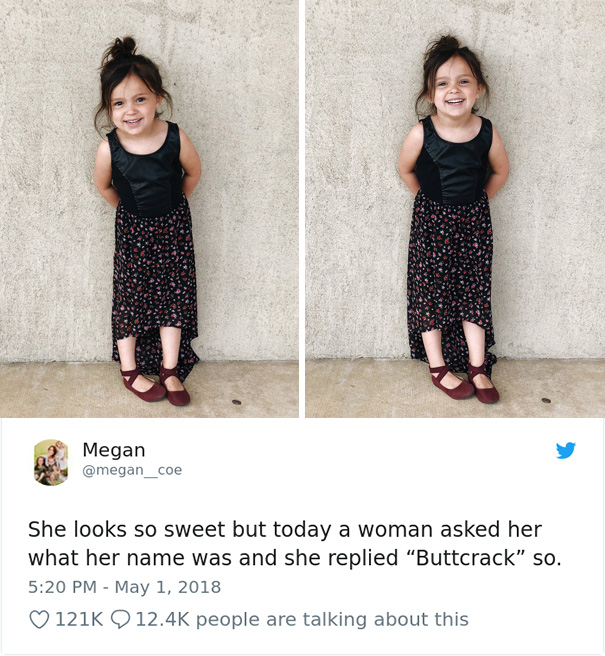Screen dimensions: 605x656
Task: Click the 121K likes count
Action: 79,619
